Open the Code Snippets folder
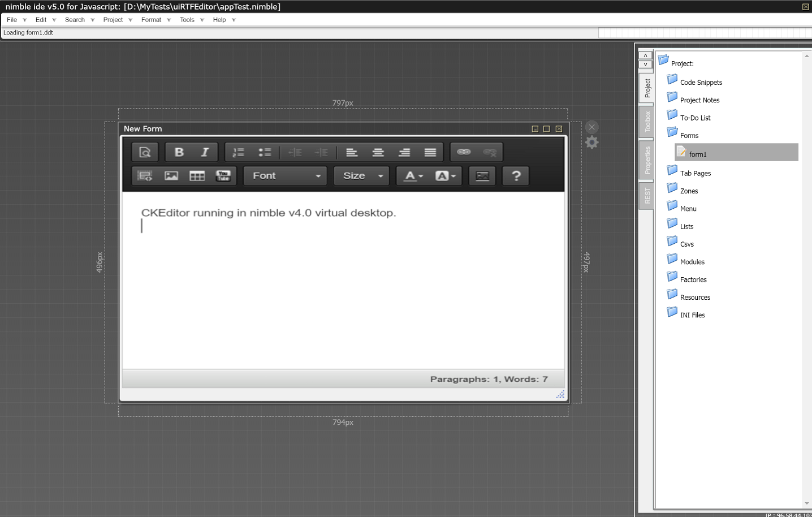The width and height of the screenshot is (812, 517). [x=695, y=81]
